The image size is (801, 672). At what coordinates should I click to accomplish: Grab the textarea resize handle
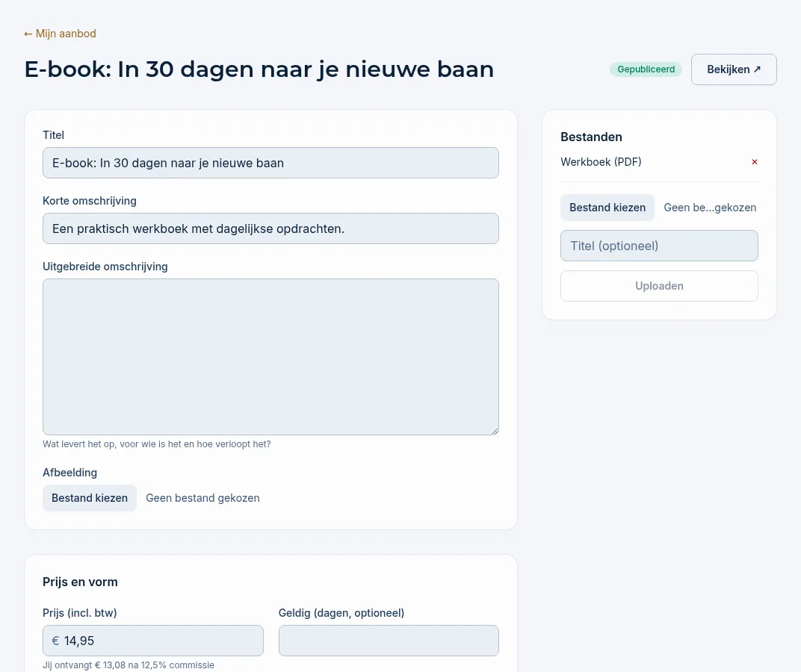click(x=495, y=432)
